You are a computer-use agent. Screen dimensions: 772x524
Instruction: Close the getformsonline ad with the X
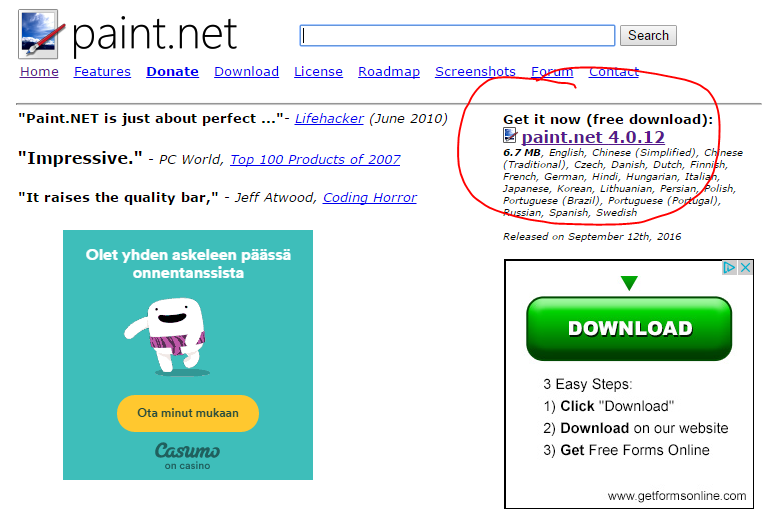[745, 267]
